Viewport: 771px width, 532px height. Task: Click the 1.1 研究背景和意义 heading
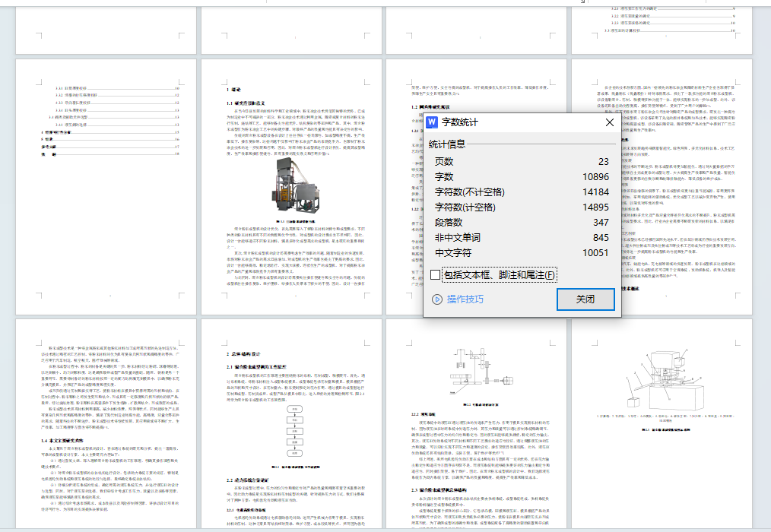coord(246,103)
